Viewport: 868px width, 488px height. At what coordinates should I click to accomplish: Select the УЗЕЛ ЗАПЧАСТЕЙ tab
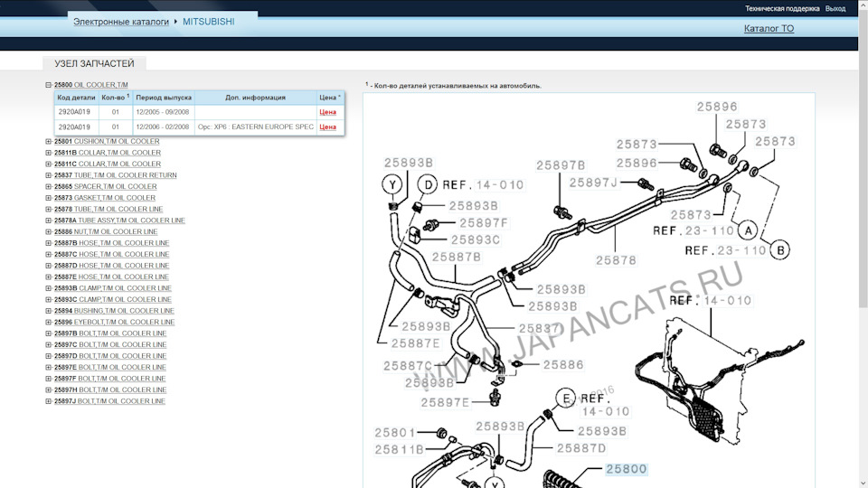click(x=94, y=63)
